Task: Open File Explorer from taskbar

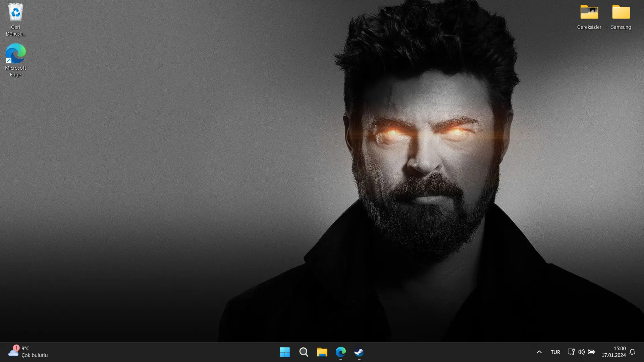Action: coord(322,352)
